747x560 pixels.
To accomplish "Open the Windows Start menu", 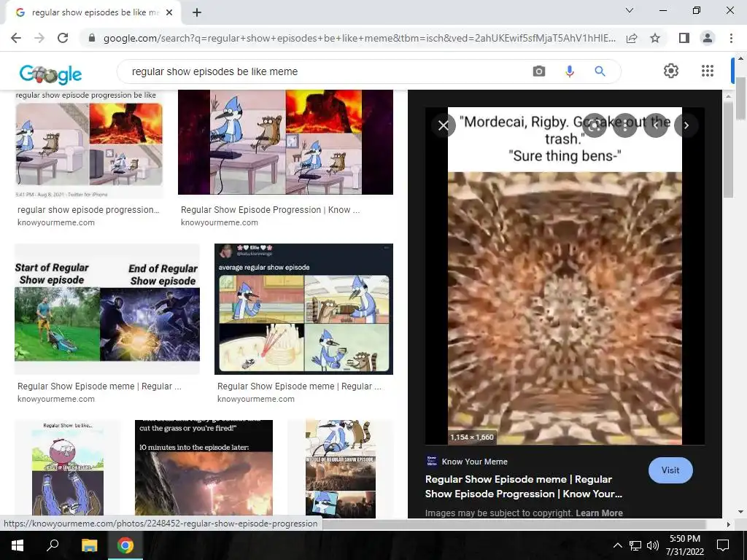I will [x=18, y=545].
